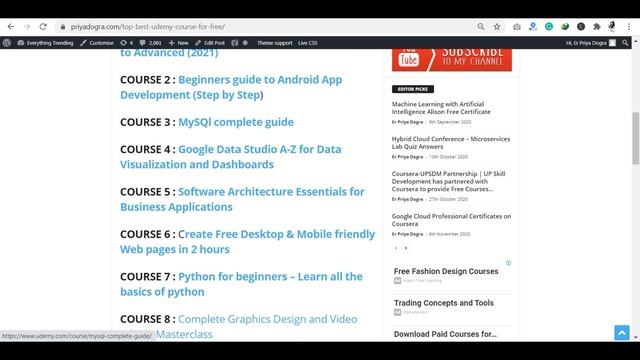The height and width of the screenshot is (360, 640).
Task: Open the New content menu
Action: (x=178, y=42)
